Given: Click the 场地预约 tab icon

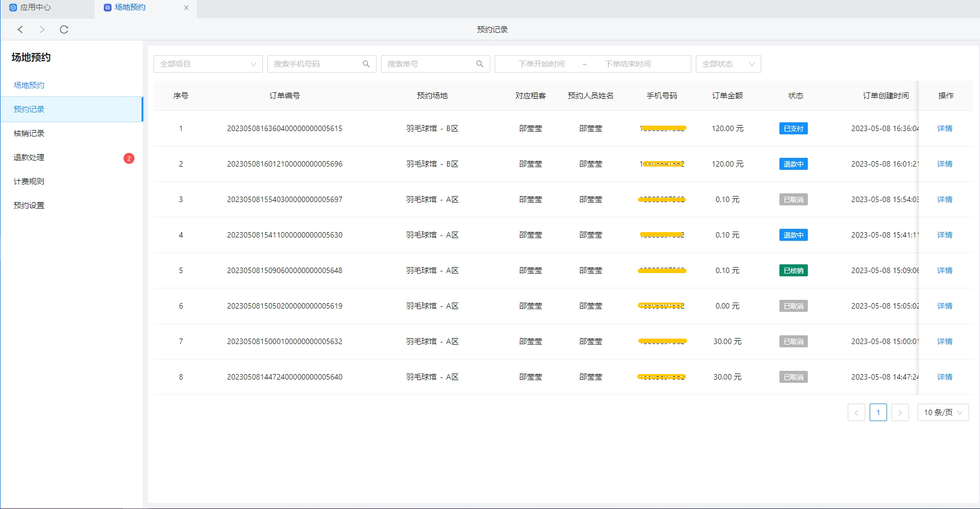Looking at the screenshot, I should pos(108,8).
